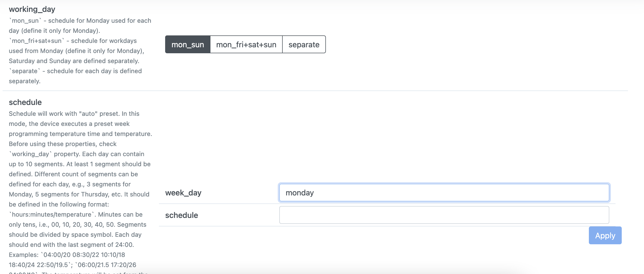Click the working_day section heading
644x274 pixels.
(x=32, y=9)
